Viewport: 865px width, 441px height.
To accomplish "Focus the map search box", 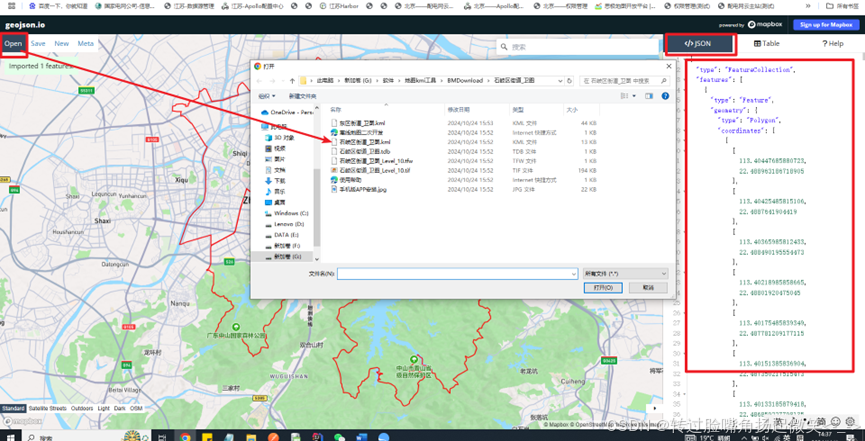I will tap(578, 47).
